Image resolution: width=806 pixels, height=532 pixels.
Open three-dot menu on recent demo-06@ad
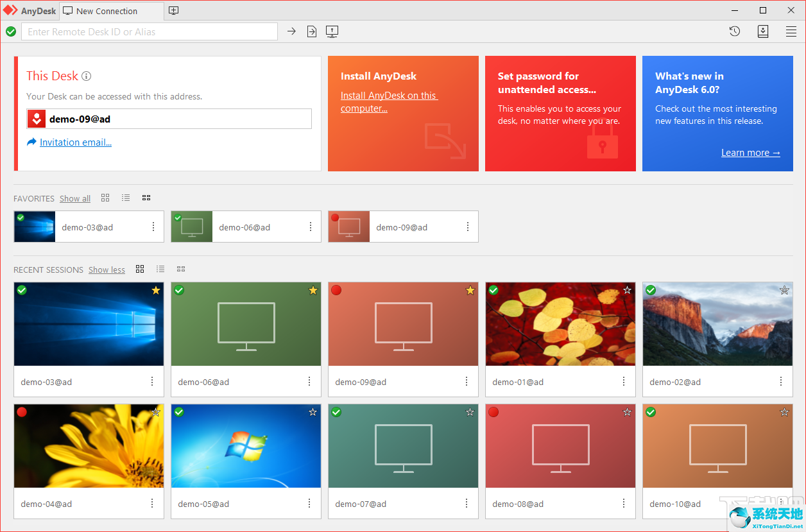[309, 381]
